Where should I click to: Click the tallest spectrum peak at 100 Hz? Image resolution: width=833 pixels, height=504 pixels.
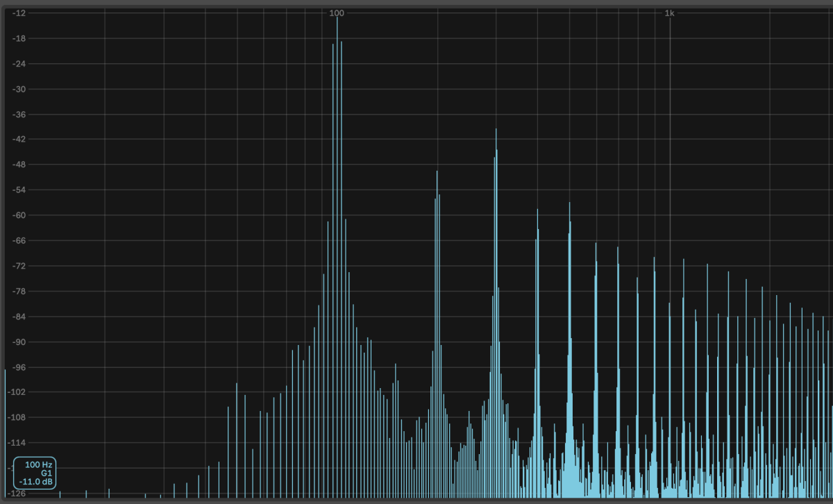(x=337, y=257)
